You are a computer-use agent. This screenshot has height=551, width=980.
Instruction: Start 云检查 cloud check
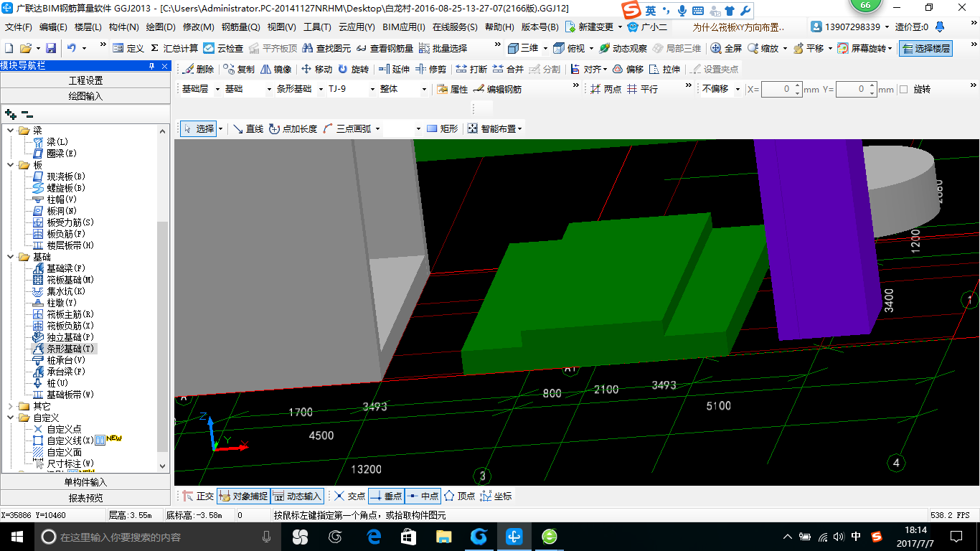tap(223, 48)
